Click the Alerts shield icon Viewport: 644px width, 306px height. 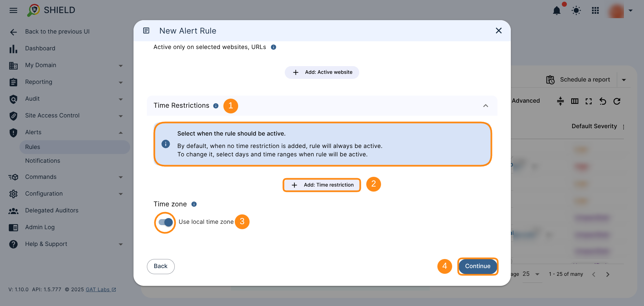[x=13, y=133]
